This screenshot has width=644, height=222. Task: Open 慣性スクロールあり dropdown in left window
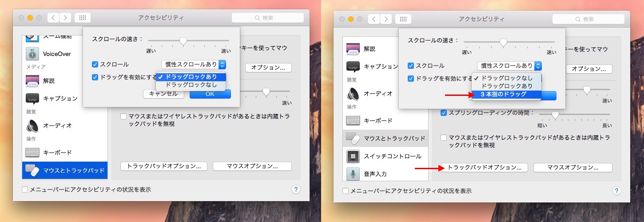pyautogui.click(x=194, y=64)
